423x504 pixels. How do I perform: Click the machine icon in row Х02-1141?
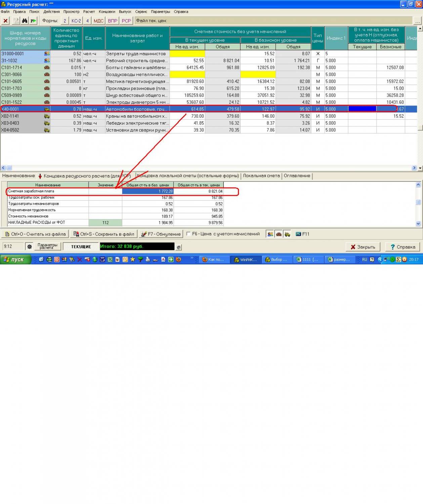coord(47,116)
